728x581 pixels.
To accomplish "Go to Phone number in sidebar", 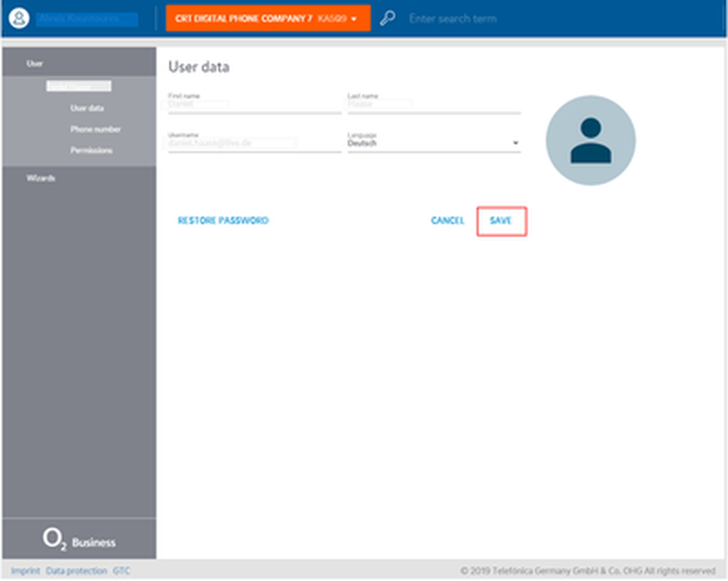I will [95, 129].
